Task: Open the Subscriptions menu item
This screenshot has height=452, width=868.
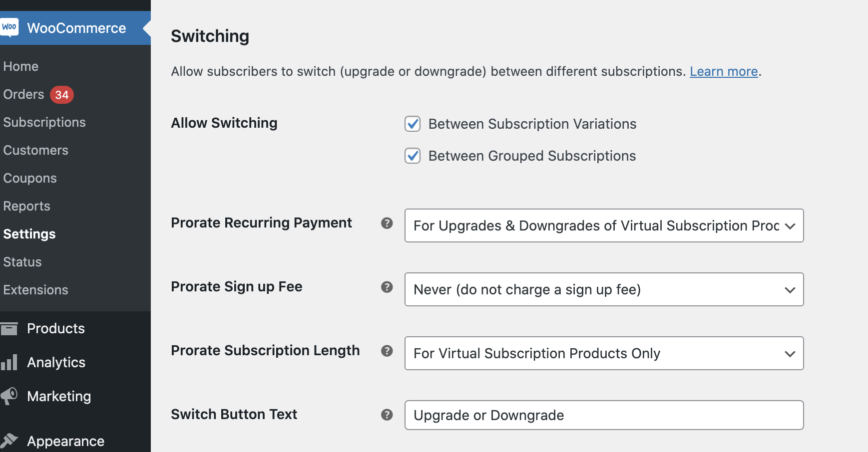Action: tap(44, 122)
